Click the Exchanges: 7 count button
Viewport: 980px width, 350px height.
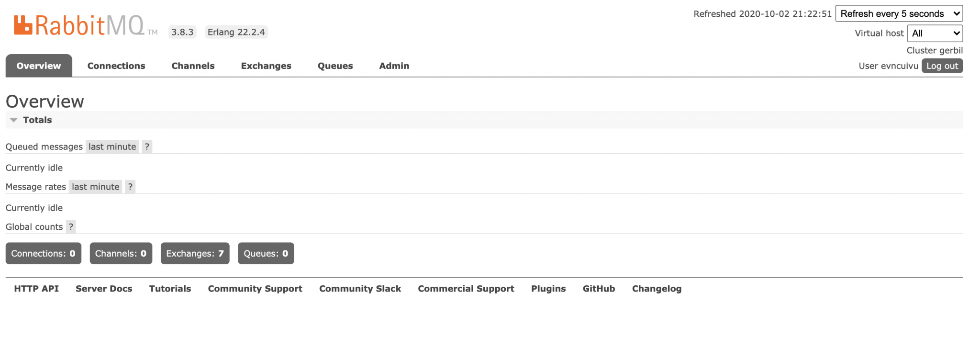[195, 253]
